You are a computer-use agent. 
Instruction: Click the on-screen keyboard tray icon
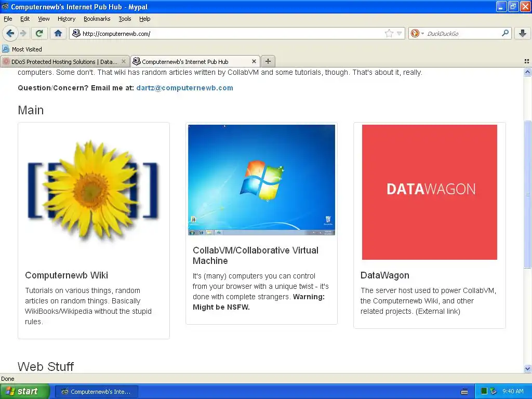coord(464,392)
